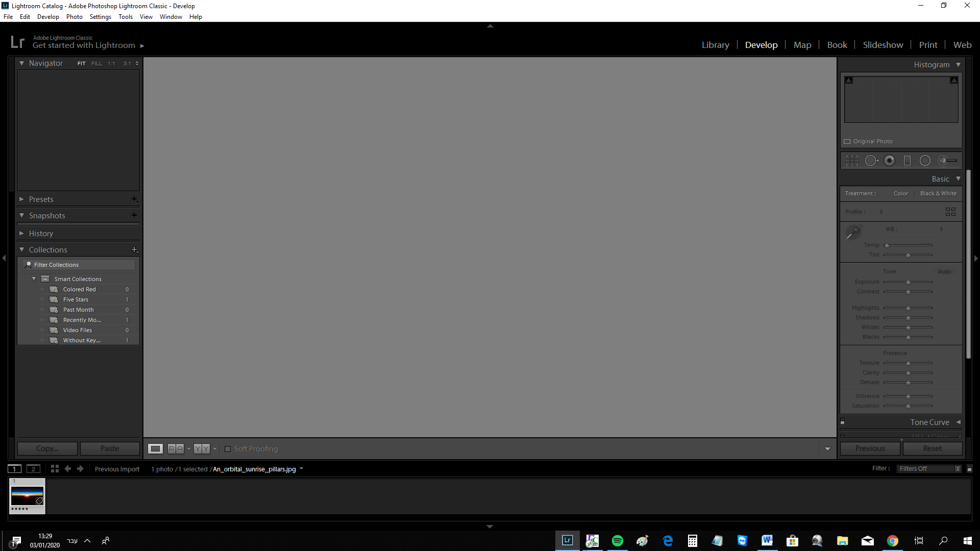The image size is (980, 551).
Task: Launch Spotify from the taskbar
Action: point(618,540)
